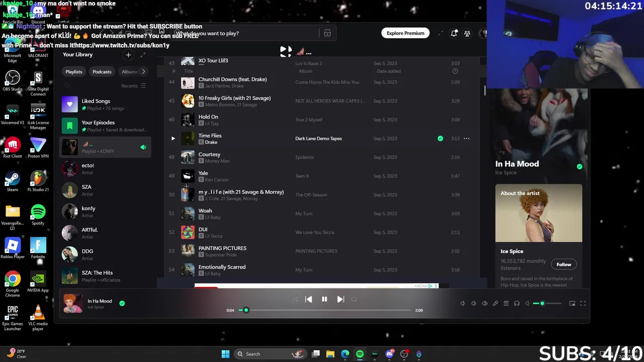The width and height of the screenshot is (644, 362).
Task: Open the Liked Songs playlist
Action: 105,104
